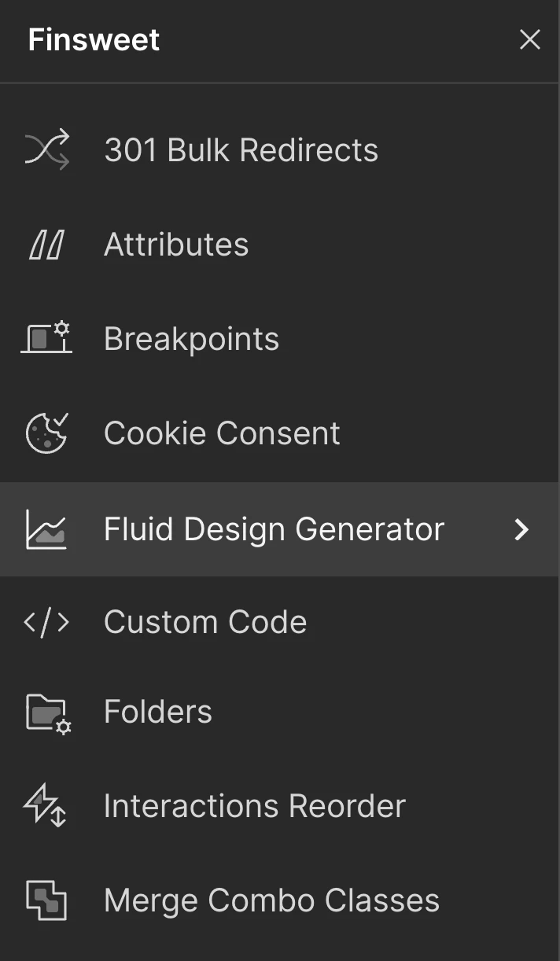
Task: Select the Attributes icon
Action: tap(46, 244)
